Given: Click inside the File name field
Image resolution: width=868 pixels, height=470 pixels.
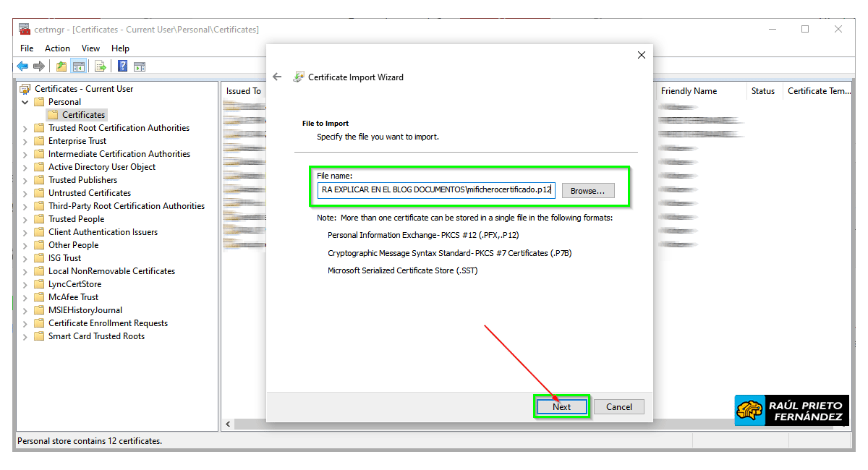Looking at the screenshot, I should [x=436, y=191].
